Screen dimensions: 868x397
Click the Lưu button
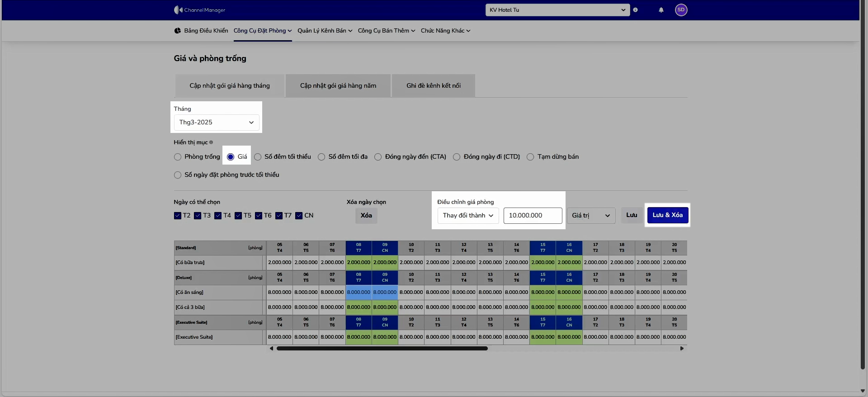pos(632,215)
